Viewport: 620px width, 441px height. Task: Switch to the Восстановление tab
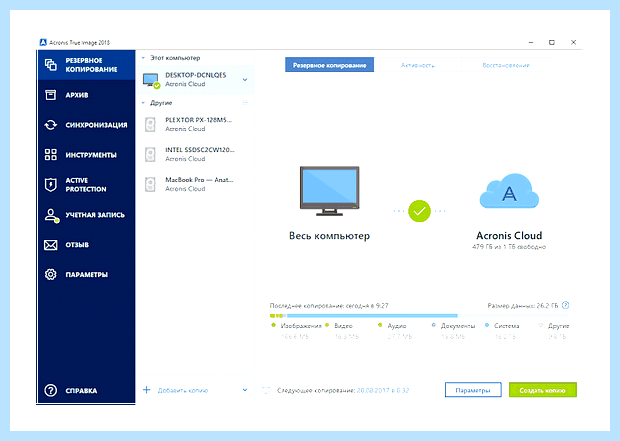[x=506, y=65]
